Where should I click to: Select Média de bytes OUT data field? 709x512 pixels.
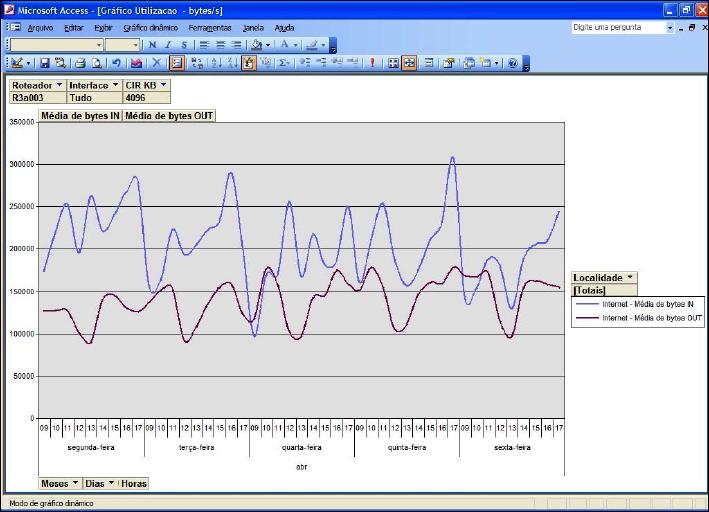[x=169, y=116]
